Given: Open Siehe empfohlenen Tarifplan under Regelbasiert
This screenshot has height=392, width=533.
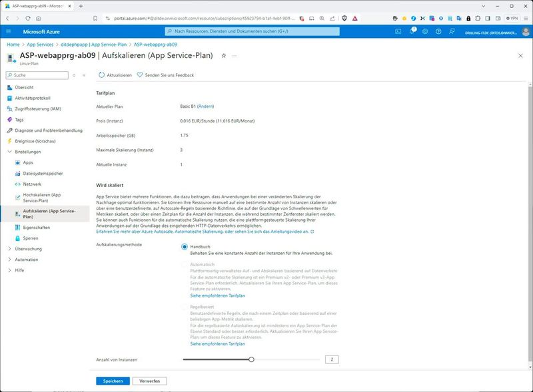Looking at the screenshot, I should [218, 344].
